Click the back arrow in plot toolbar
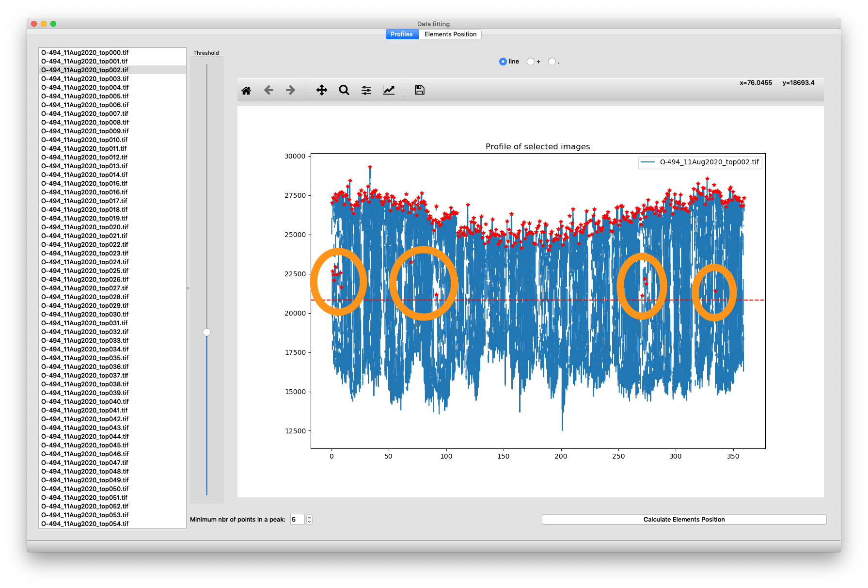 (x=268, y=90)
